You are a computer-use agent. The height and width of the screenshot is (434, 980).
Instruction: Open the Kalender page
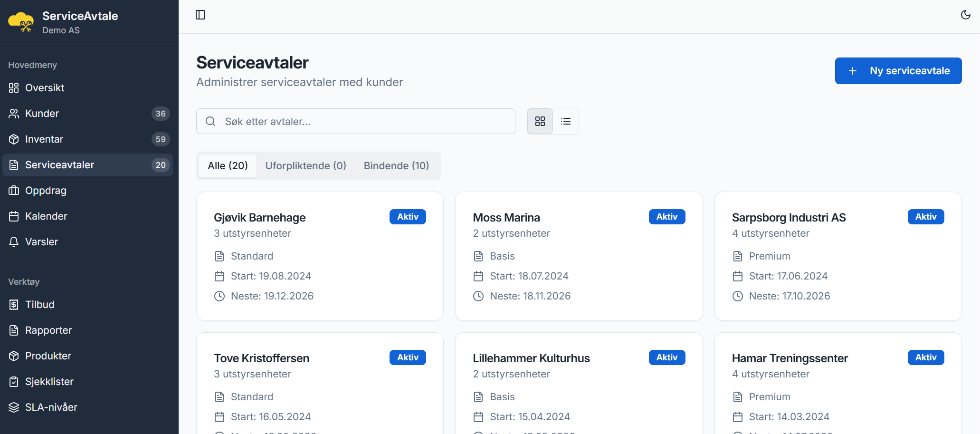point(46,216)
